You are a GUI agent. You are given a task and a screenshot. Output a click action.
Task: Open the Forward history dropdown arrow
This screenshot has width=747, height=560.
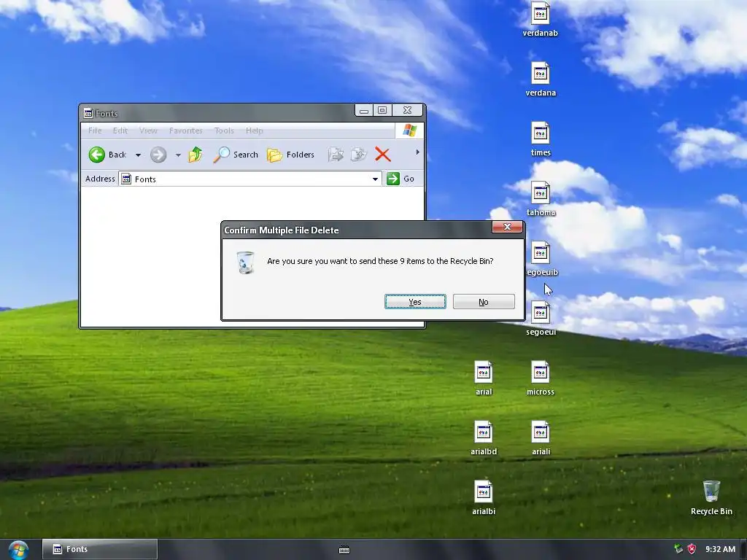coord(178,155)
